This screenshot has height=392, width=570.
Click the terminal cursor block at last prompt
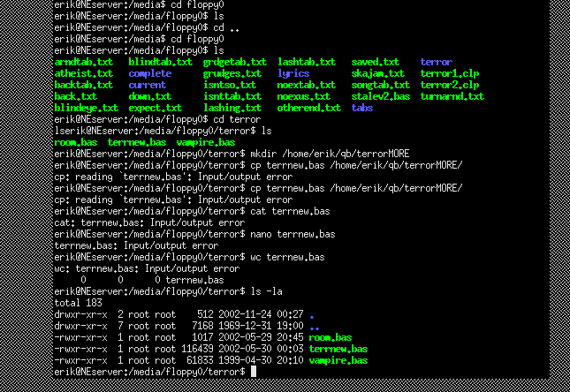coord(254,372)
